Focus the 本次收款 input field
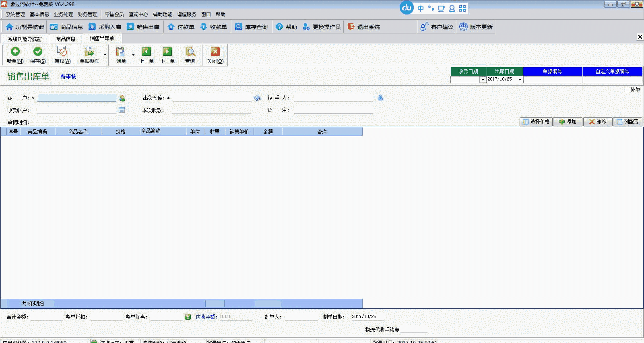The width and height of the screenshot is (644, 343). click(211, 110)
